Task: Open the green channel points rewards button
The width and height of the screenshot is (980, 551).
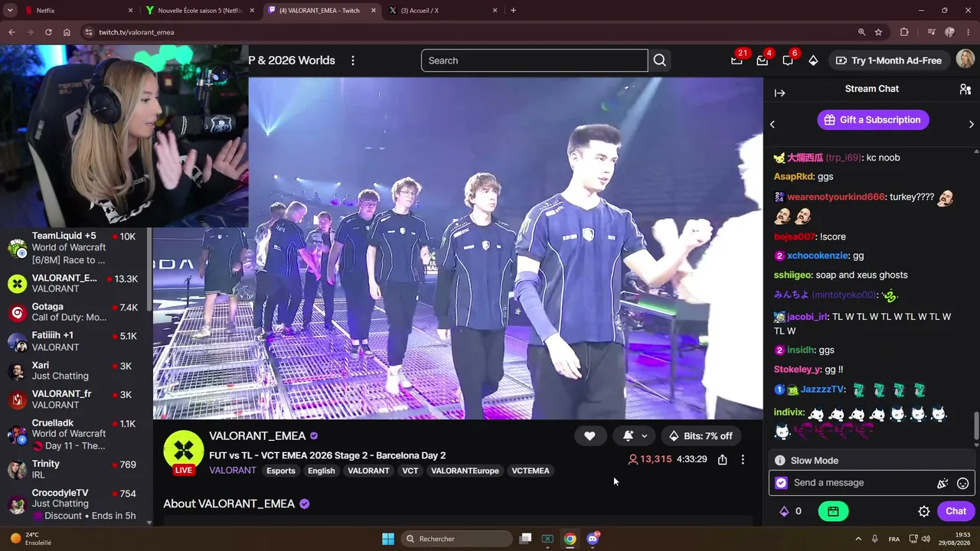Action: pyautogui.click(x=833, y=511)
